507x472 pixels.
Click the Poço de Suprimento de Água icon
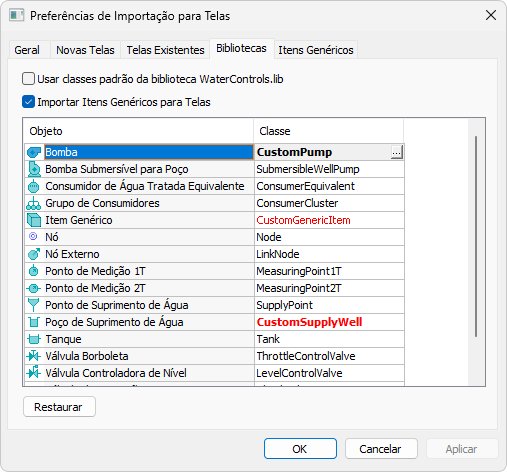point(34,322)
